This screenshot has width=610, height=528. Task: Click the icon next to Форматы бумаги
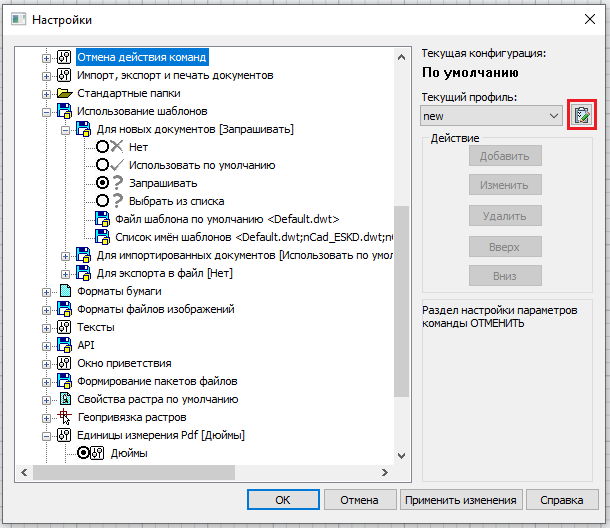65,291
